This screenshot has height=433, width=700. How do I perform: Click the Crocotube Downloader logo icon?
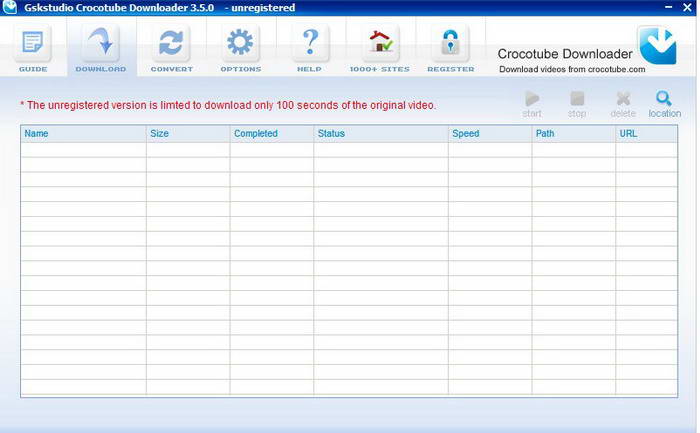click(657, 46)
